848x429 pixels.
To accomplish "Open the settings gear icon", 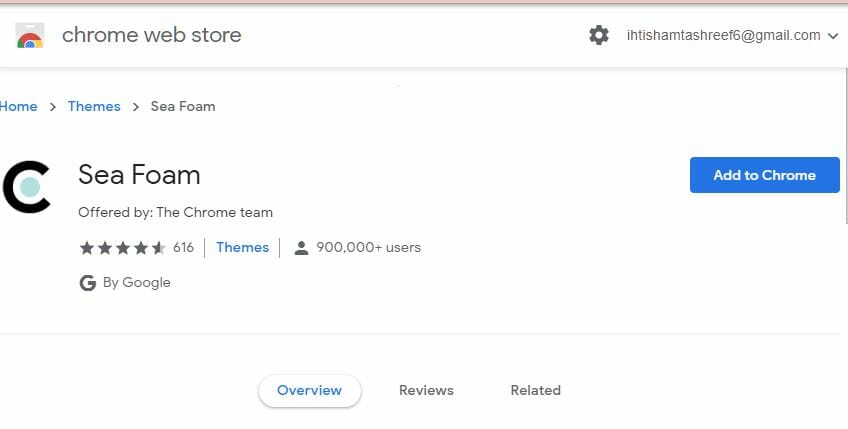I will 599,36.
